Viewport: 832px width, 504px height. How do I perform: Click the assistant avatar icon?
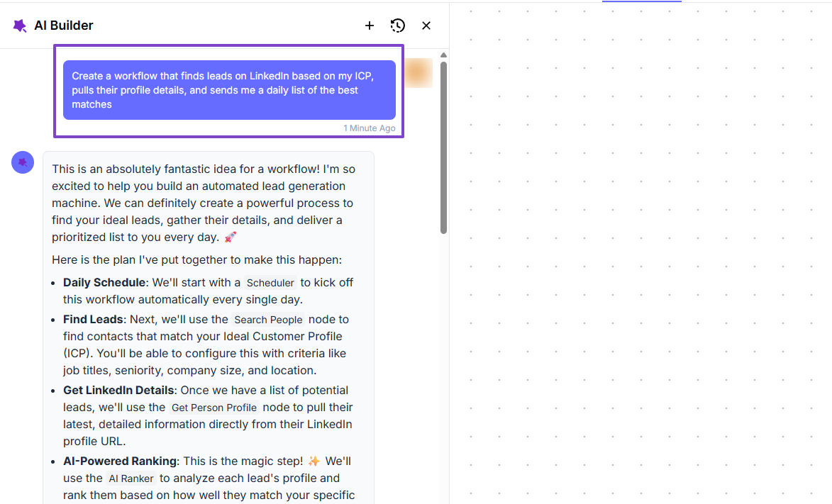coord(23,162)
